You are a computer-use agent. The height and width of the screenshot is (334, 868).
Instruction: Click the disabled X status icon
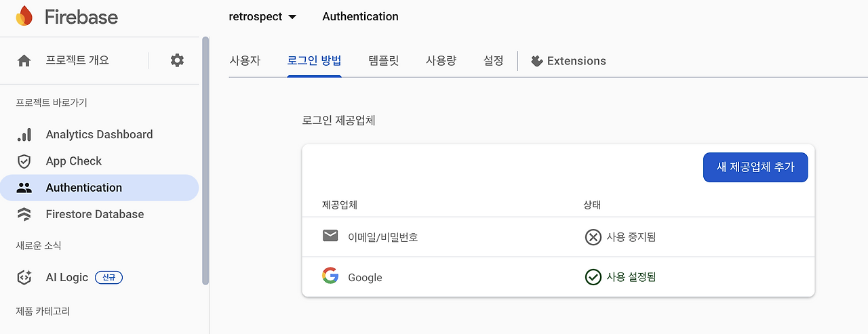[x=593, y=237]
